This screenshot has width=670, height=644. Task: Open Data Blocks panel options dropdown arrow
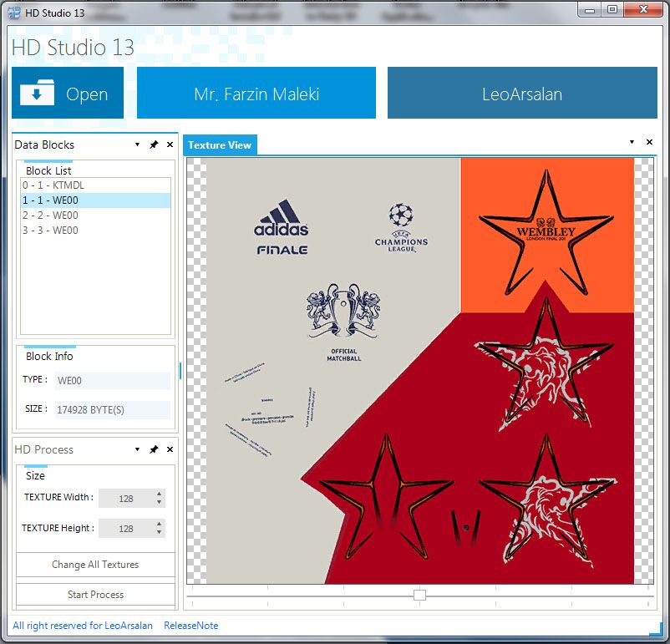pyautogui.click(x=137, y=145)
